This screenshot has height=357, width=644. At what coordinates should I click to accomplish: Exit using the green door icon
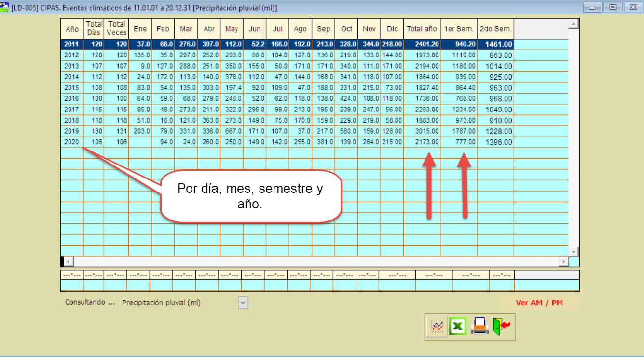[501, 326]
